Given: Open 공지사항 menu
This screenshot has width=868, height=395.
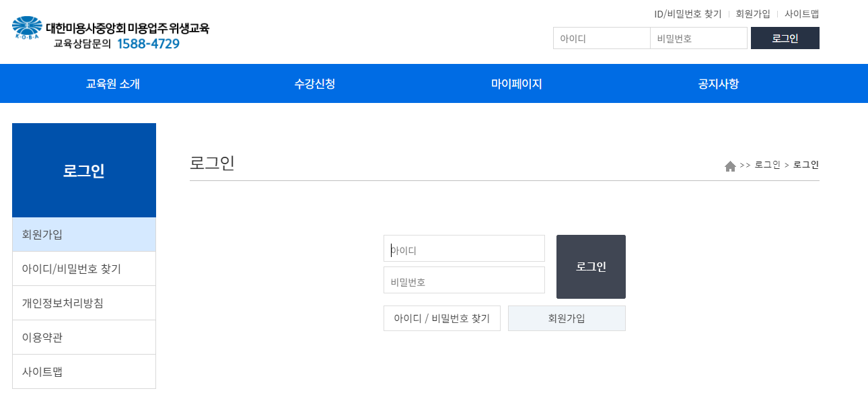Looking at the screenshot, I should click(x=719, y=84).
